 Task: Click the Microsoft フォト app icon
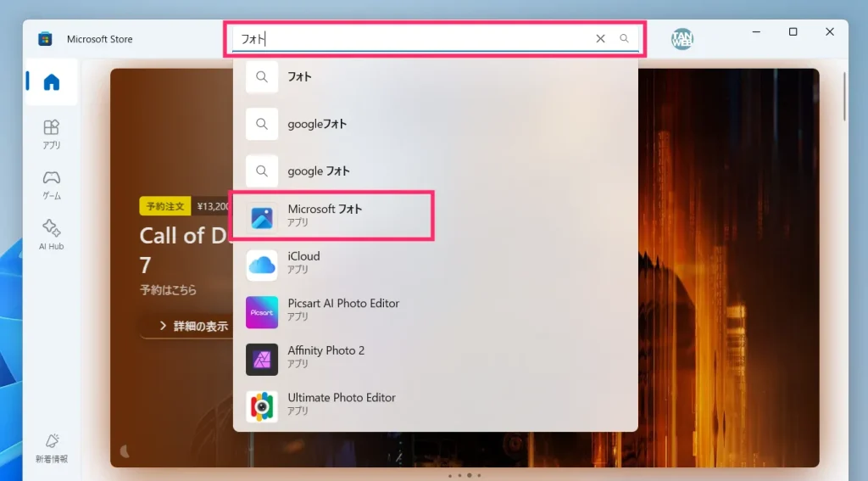pyautogui.click(x=262, y=218)
